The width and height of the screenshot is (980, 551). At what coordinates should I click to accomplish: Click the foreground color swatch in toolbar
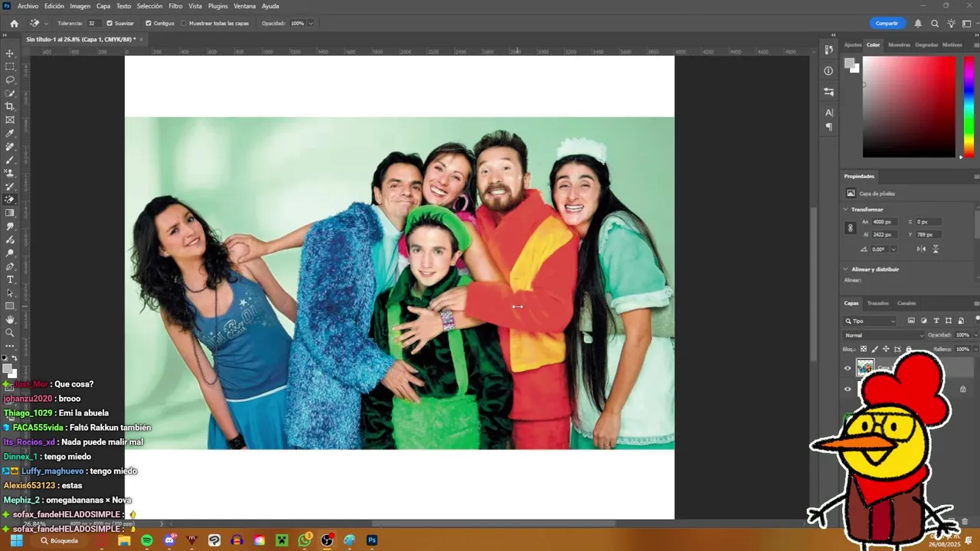[x=8, y=370]
